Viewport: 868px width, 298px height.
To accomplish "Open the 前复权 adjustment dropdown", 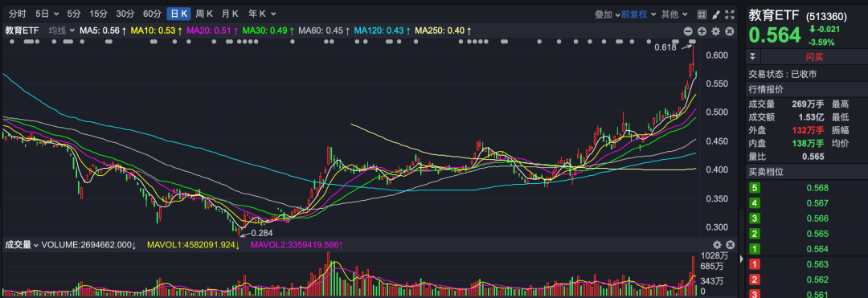I will pyautogui.click(x=638, y=14).
